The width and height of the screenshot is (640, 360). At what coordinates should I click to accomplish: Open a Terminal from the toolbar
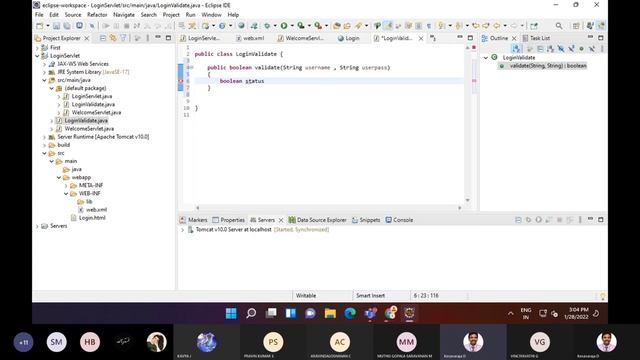coord(79,26)
